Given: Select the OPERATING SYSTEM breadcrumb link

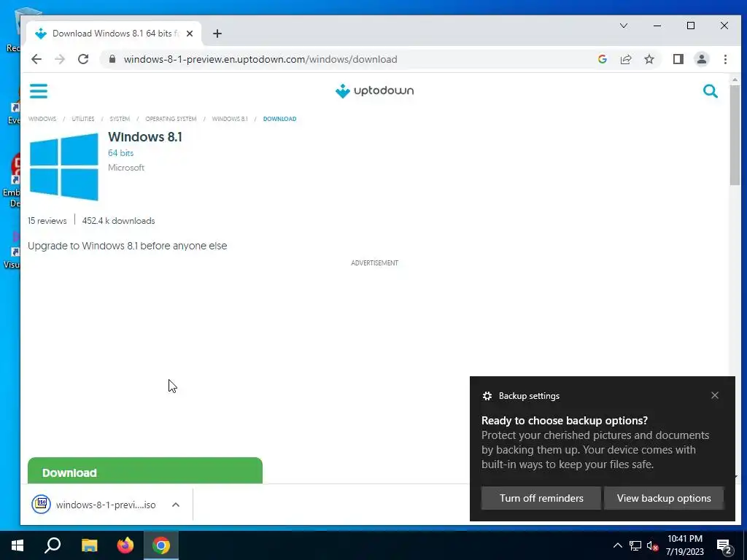Looking at the screenshot, I should click(x=171, y=119).
